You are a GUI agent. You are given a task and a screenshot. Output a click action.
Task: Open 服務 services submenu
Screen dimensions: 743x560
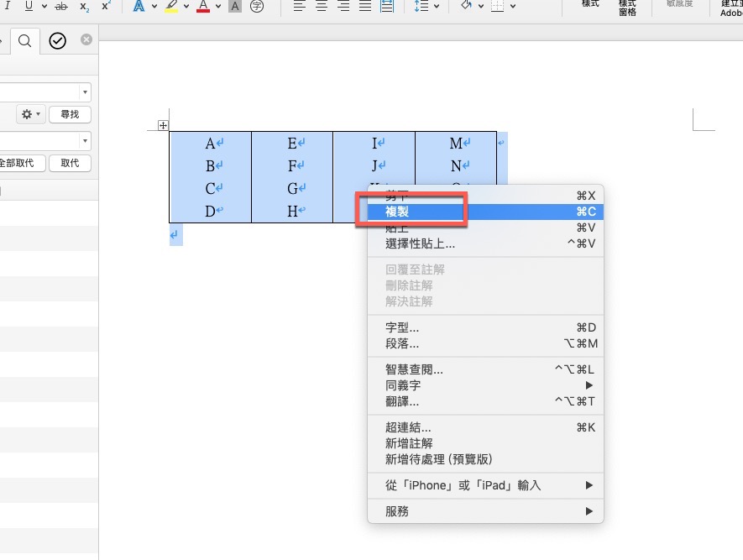(485, 511)
